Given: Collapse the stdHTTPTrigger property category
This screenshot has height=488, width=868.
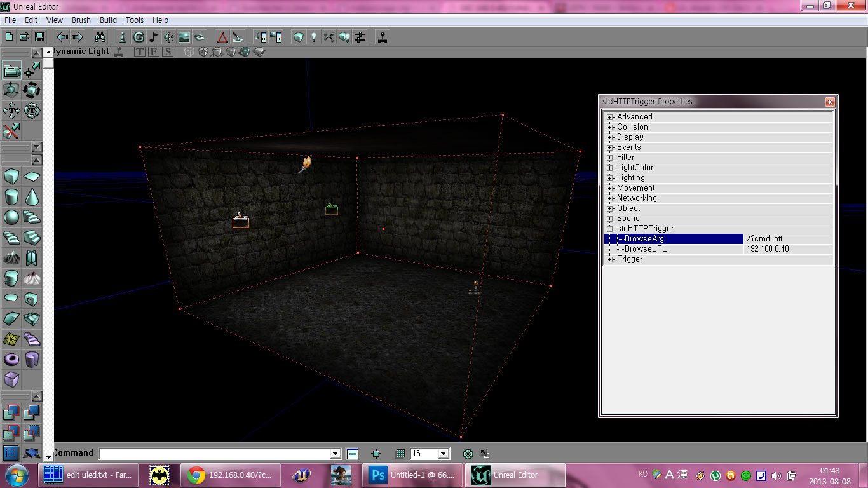Looking at the screenshot, I should pos(610,229).
